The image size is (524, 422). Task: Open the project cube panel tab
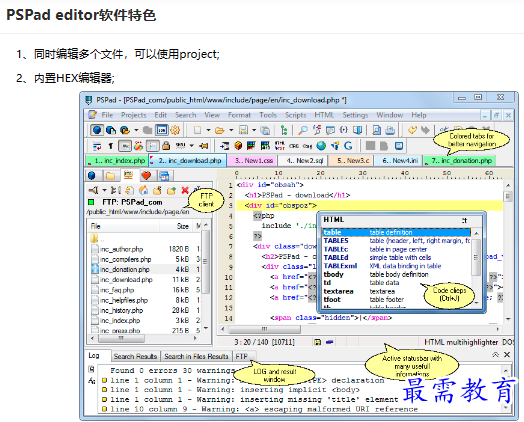(92, 175)
